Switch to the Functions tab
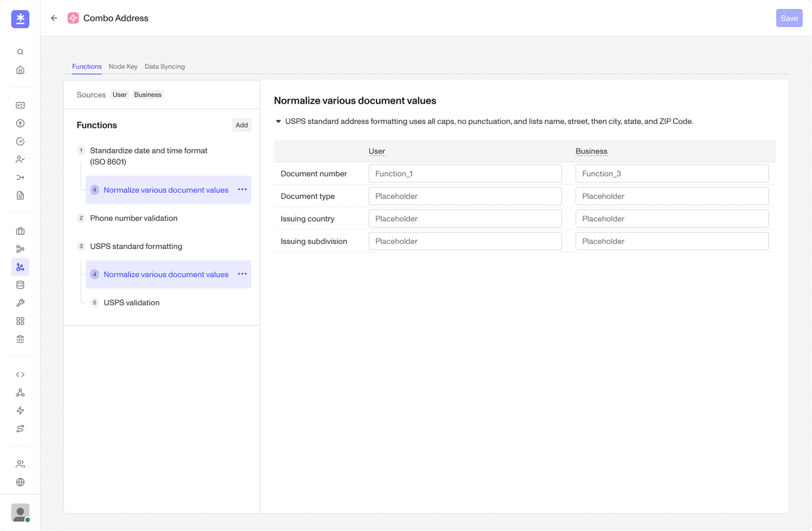812x531 pixels. pos(87,66)
